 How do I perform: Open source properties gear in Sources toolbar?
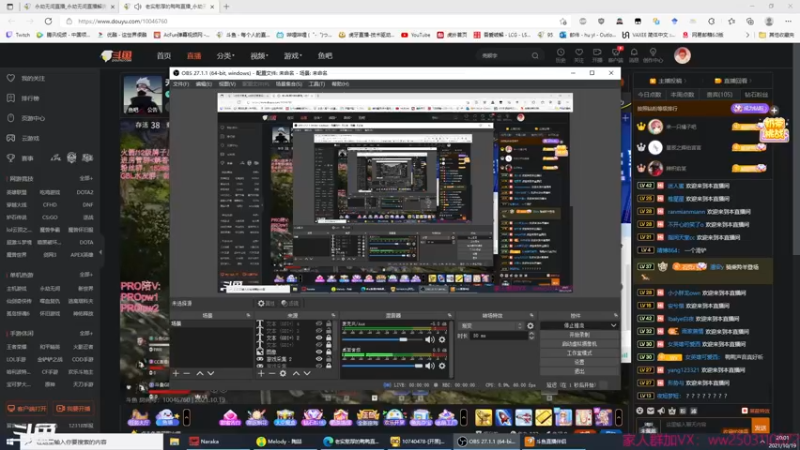(x=283, y=373)
